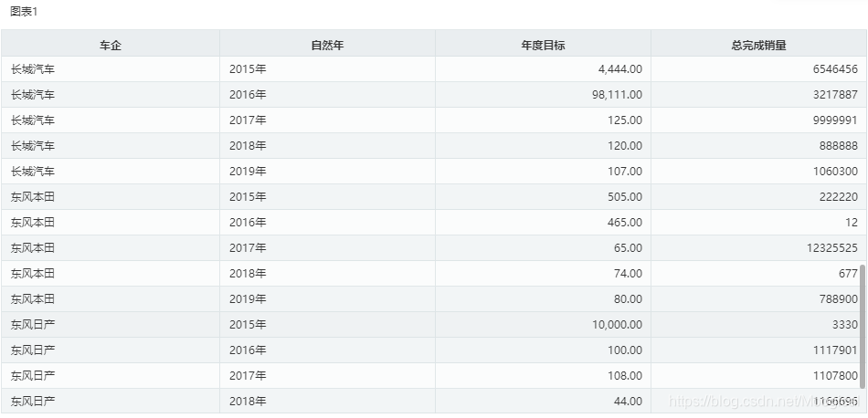Click the 74.00 annual target value
The height and width of the screenshot is (418, 868).
point(630,273)
